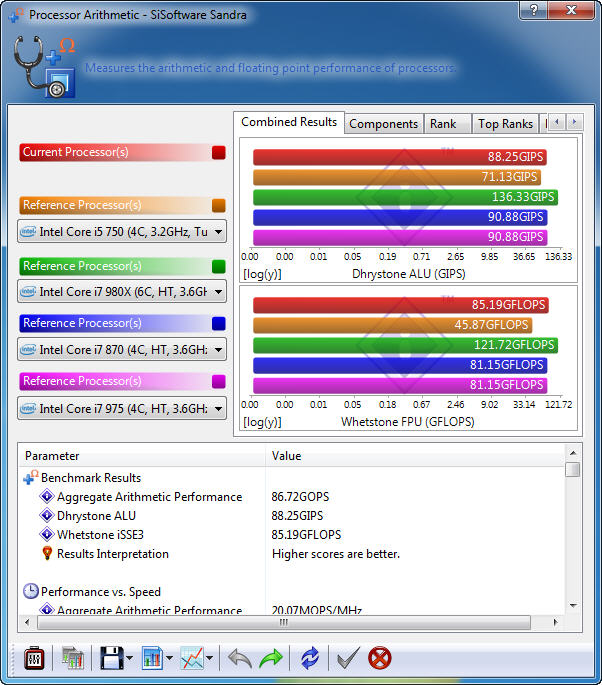Select the Benchmark Results row
The height and width of the screenshot is (685, 602).
tap(292, 477)
